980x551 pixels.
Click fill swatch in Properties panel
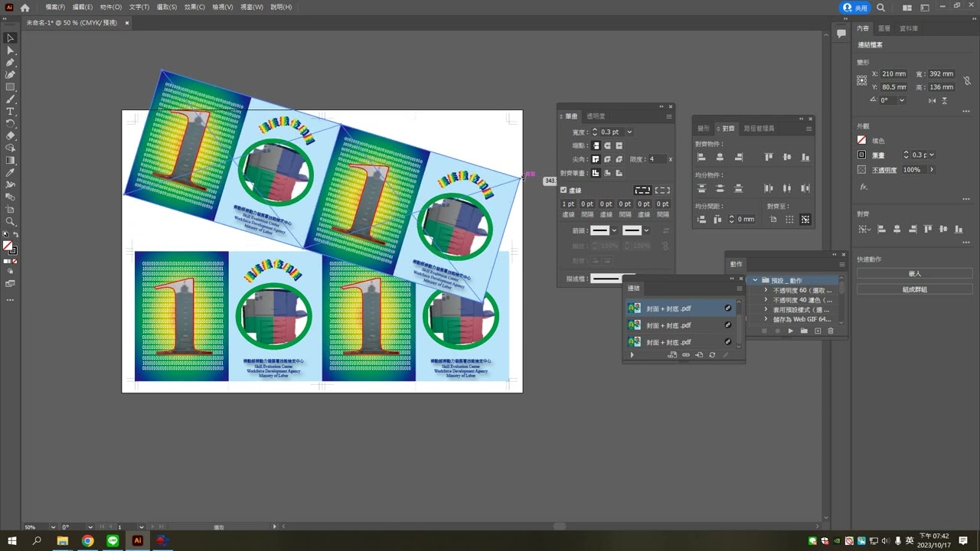tap(862, 141)
